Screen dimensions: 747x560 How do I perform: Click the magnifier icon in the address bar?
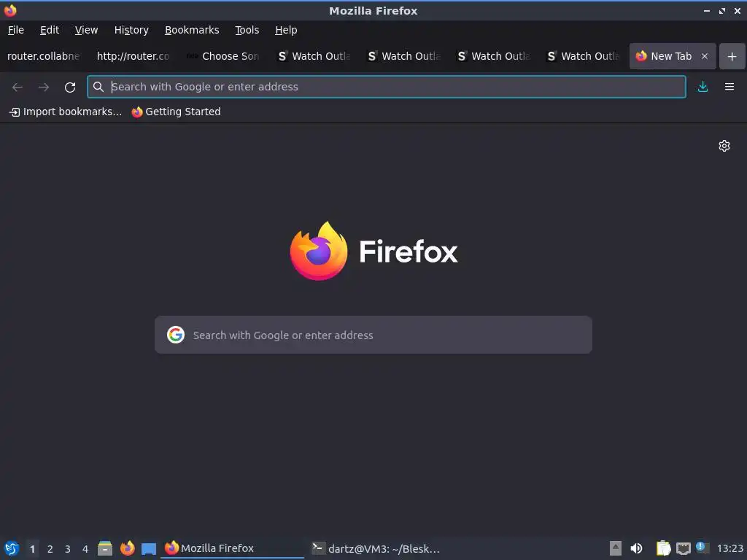tap(98, 87)
